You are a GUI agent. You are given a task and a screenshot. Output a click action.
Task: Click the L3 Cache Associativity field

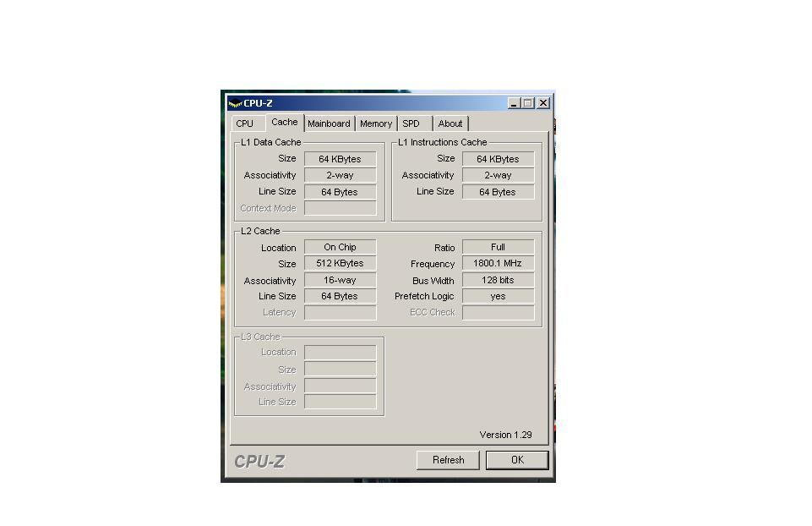click(341, 386)
